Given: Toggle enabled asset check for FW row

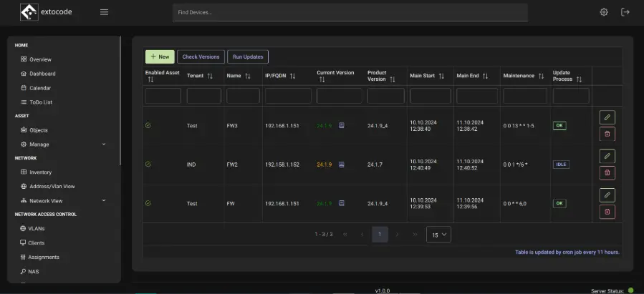Looking at the screenshot, I should (x=148, y=203).
